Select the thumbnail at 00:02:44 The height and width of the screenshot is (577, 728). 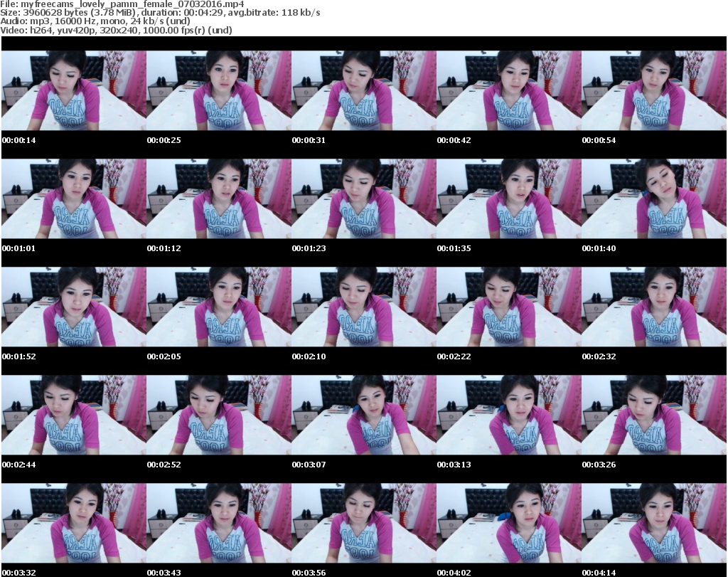(x=73, y=415)
